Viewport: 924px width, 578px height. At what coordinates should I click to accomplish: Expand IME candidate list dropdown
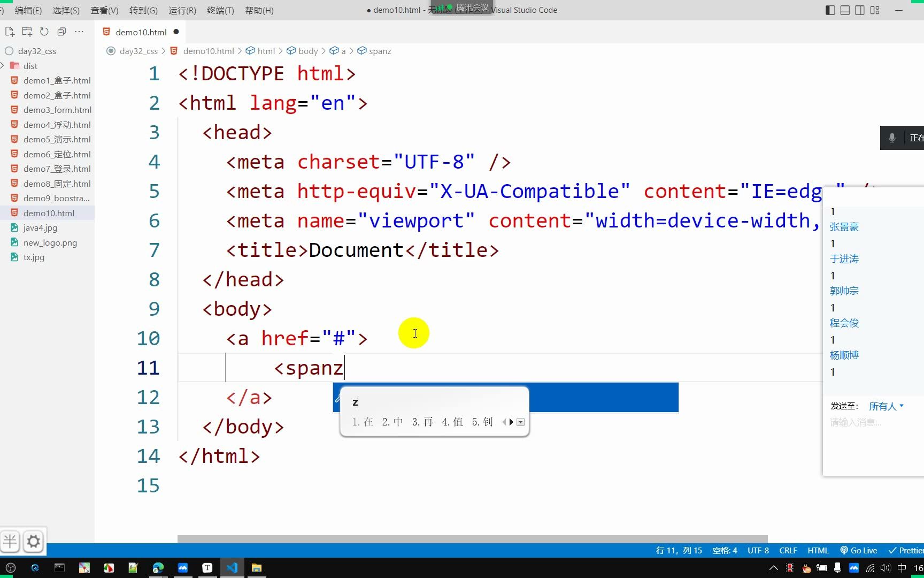520,422
